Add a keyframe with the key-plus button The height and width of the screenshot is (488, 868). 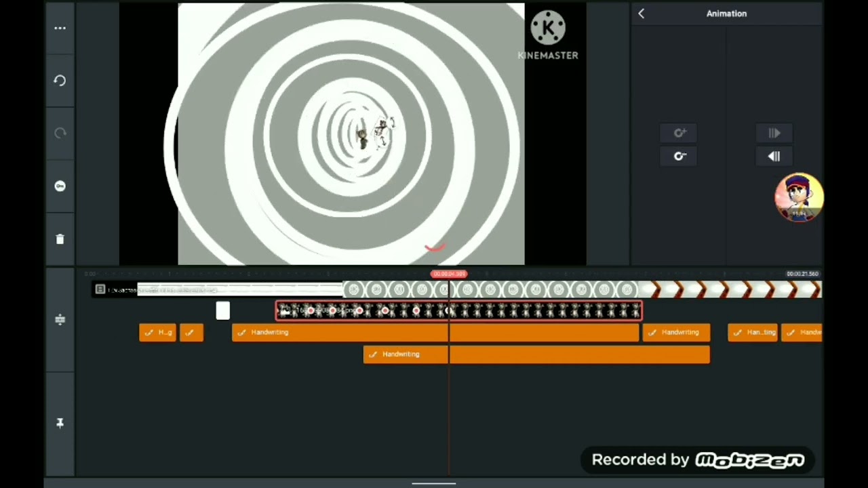point(679,133)
